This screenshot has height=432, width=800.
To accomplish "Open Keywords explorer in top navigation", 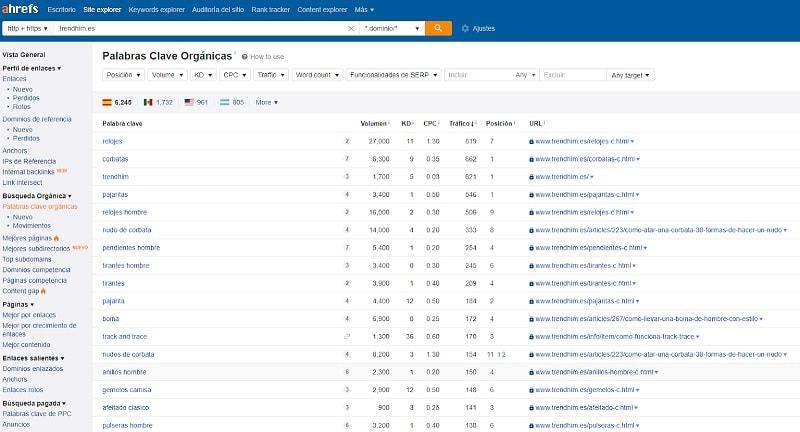I will coord(156,10).
